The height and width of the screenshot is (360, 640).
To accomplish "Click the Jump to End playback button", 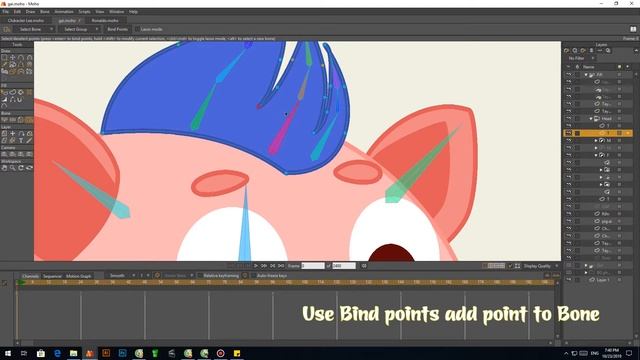I will pyautogui.click(x=281, y=266).
